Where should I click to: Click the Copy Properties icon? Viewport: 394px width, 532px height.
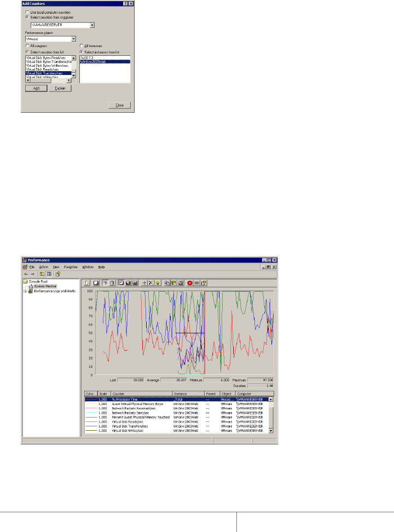pos(167,282)
